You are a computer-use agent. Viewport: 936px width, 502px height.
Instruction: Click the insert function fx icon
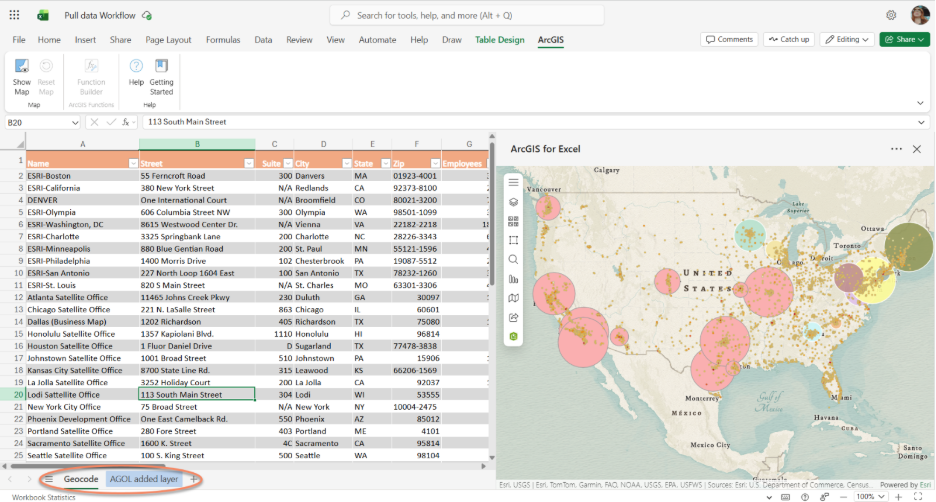(x=126, y=122)
